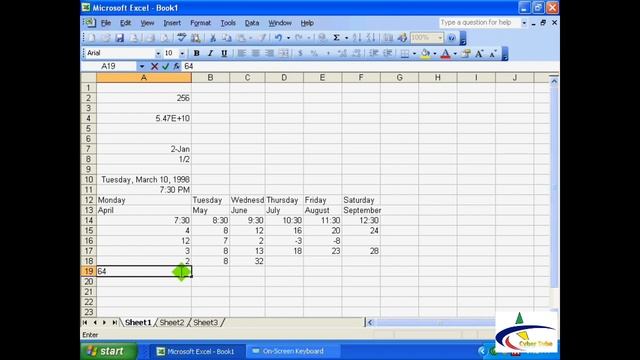The width and height of the screenshot is (640, 360).
Task: Click the New workbook icon
Action: [x=92, y=38]
